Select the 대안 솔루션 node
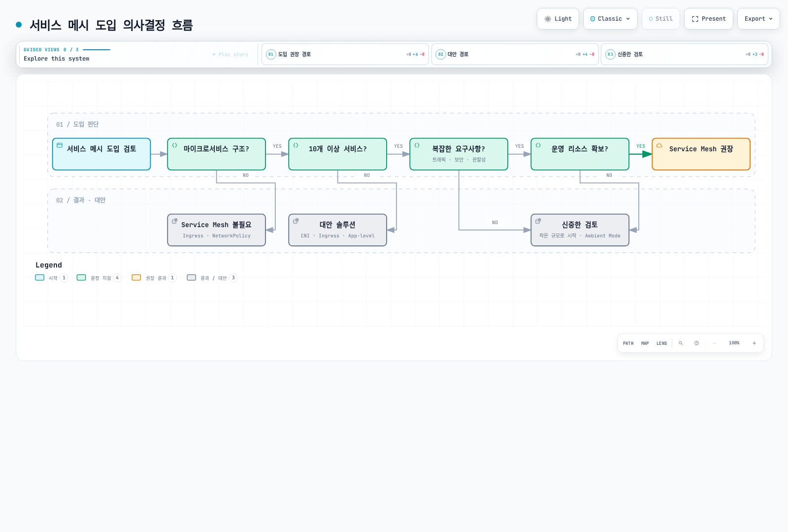 (338, 230)
